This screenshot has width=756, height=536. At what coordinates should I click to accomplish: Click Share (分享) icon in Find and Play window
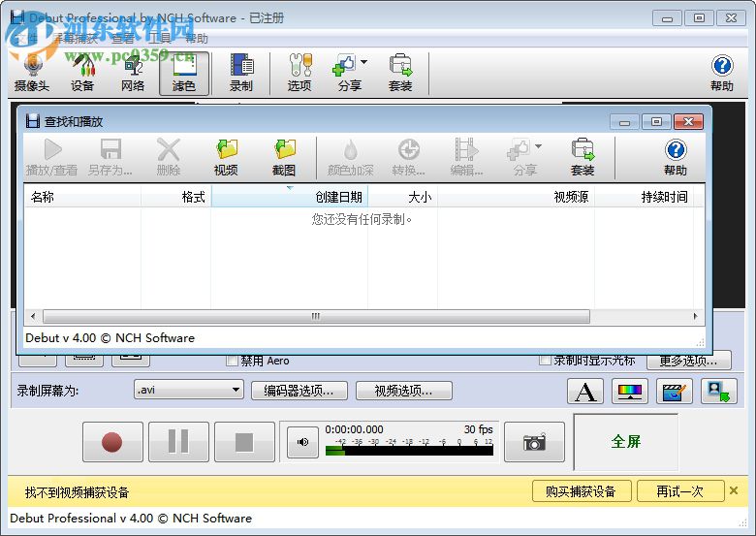(520, 150)
